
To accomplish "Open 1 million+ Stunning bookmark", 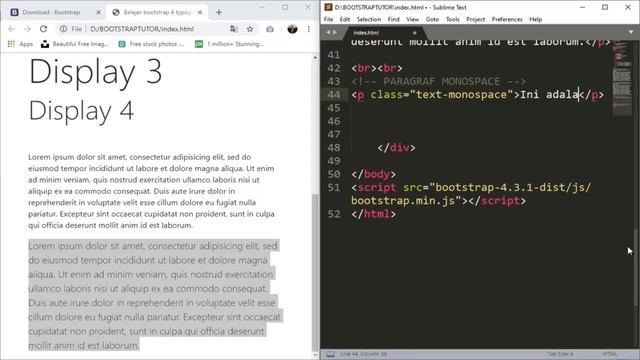I will tap(229, 44).
